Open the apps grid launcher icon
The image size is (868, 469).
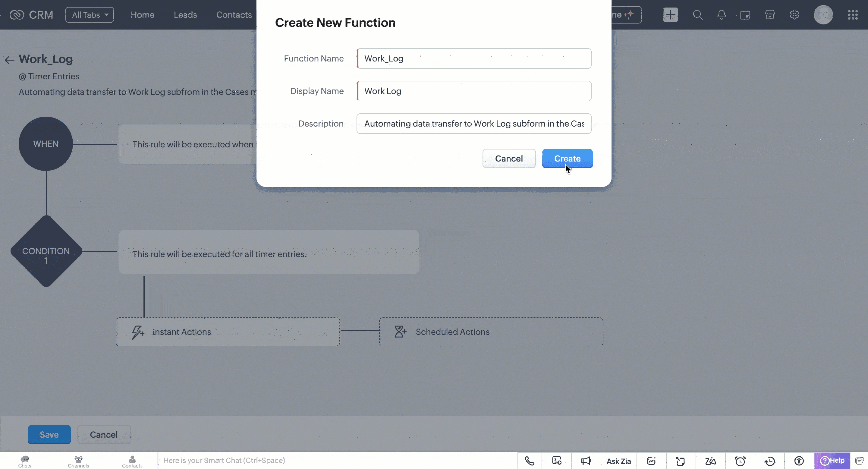853,15
